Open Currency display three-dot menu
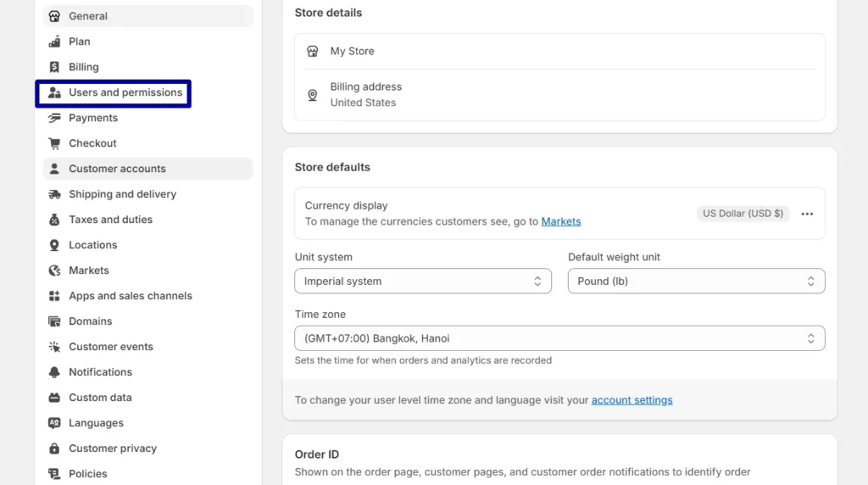The width and height of the screenshot is (868, 485). pos(807,214)
